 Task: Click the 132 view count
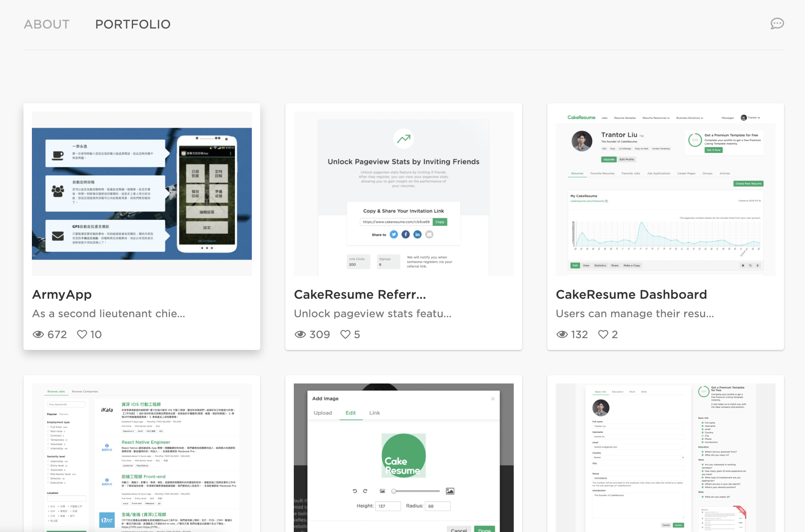tap(580, 334)
